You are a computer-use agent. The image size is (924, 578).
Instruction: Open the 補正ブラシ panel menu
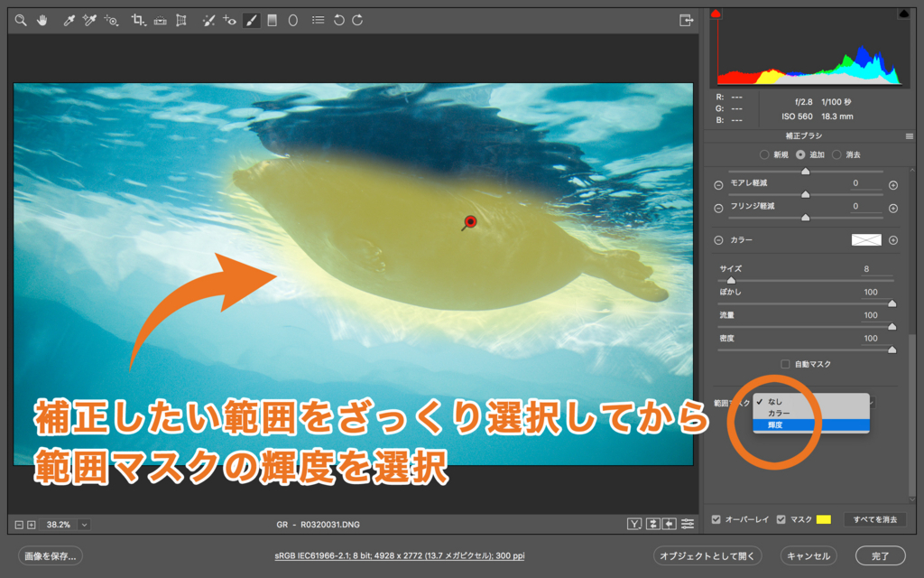pos(910,136)
